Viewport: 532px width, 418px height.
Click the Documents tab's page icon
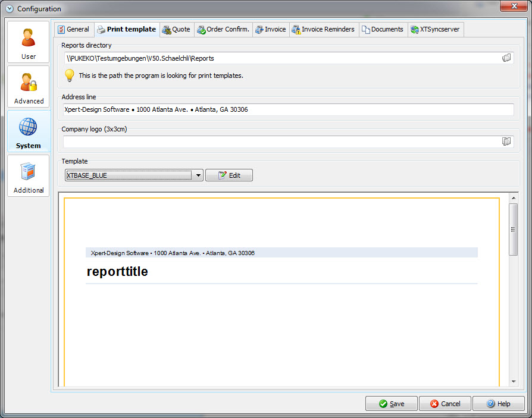(x=364, y=29)
